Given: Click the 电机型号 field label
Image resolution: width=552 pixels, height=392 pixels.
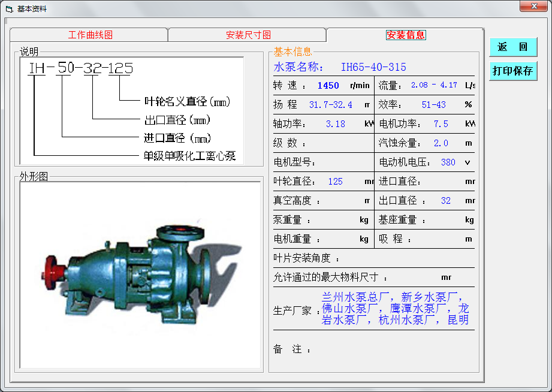Looking at the screenshot, I should coord(294,162).
